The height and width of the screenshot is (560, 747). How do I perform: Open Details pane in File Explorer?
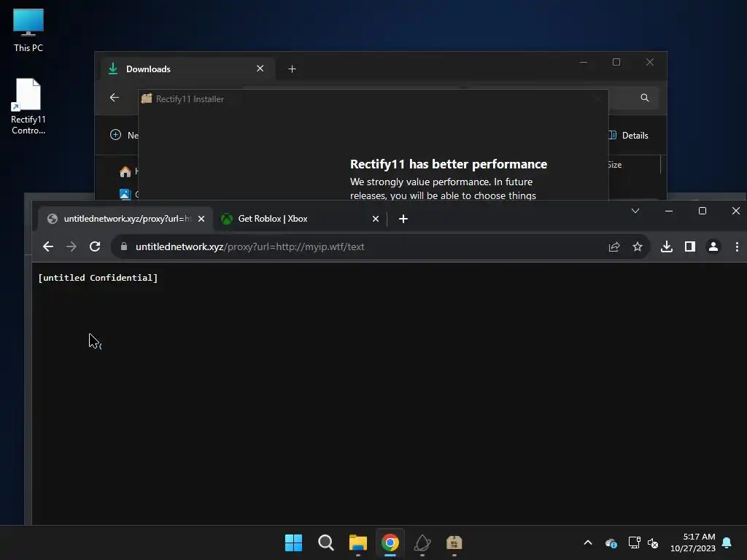629,135
